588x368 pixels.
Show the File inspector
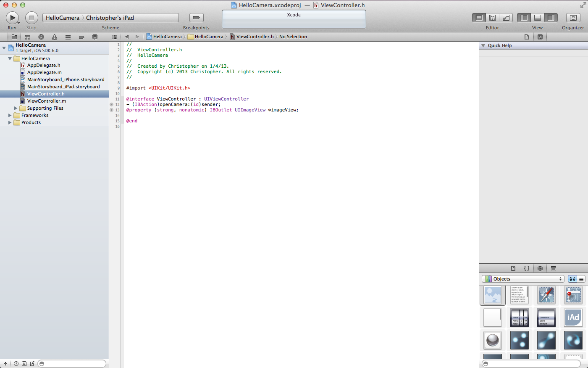click(x=527, y=37)
